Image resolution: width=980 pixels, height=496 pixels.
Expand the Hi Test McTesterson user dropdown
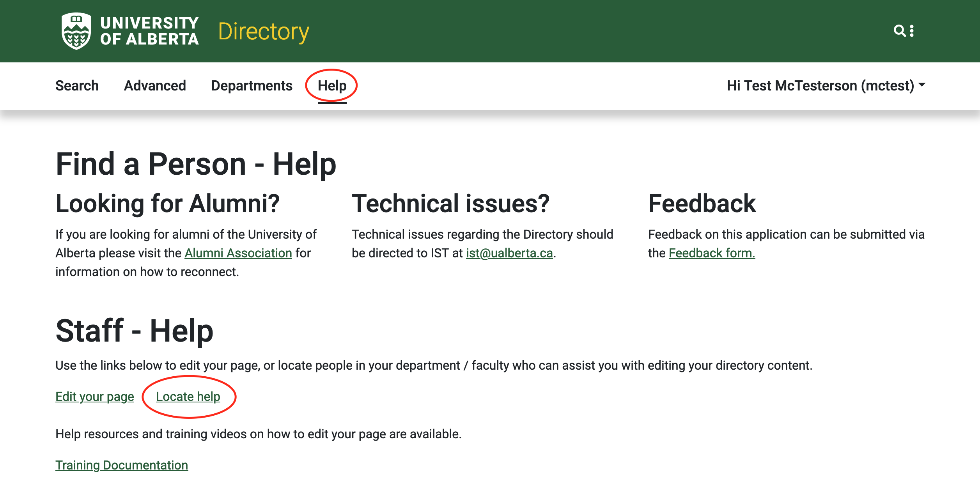pyautogui.click(x=826, y=86)
